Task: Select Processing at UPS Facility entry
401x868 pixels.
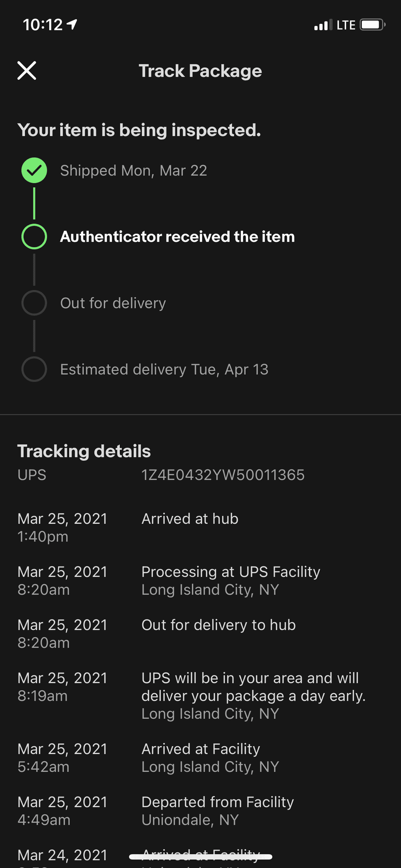Action: [x=200, y=580]
